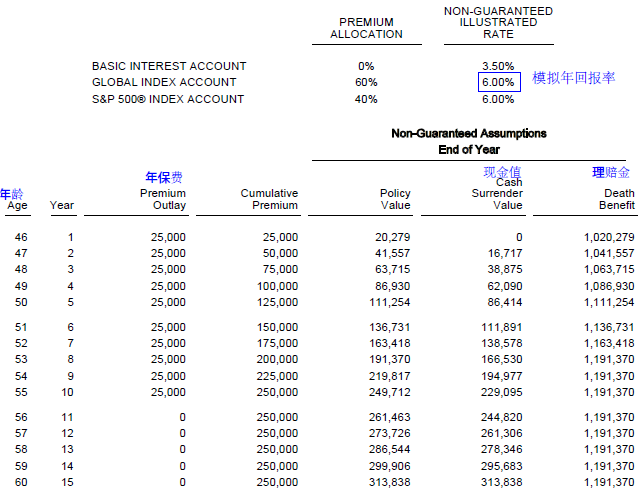Click premium outlay 0 in year 11
The width and height of the screenshot is (644, 496).
click(x=182, y=417)
